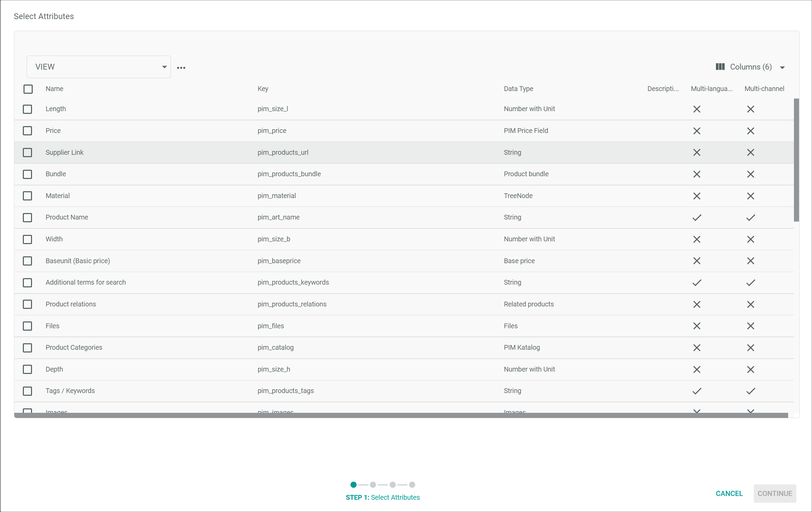Click the multi-channel checkmark icon for Additional terms for search
This screenshot has width=812, height=512.
751,283
